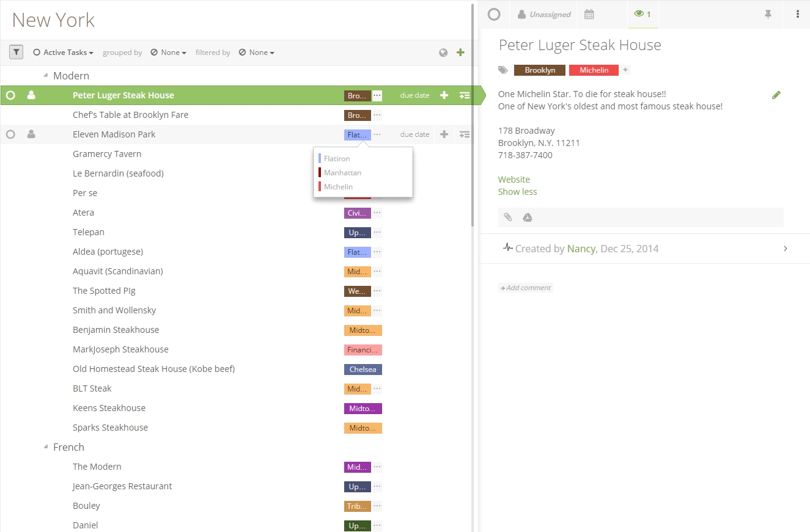Add a tag with the small plus after Michelin
The height and width of the screenshot is (532, 810).
[625, 70]
